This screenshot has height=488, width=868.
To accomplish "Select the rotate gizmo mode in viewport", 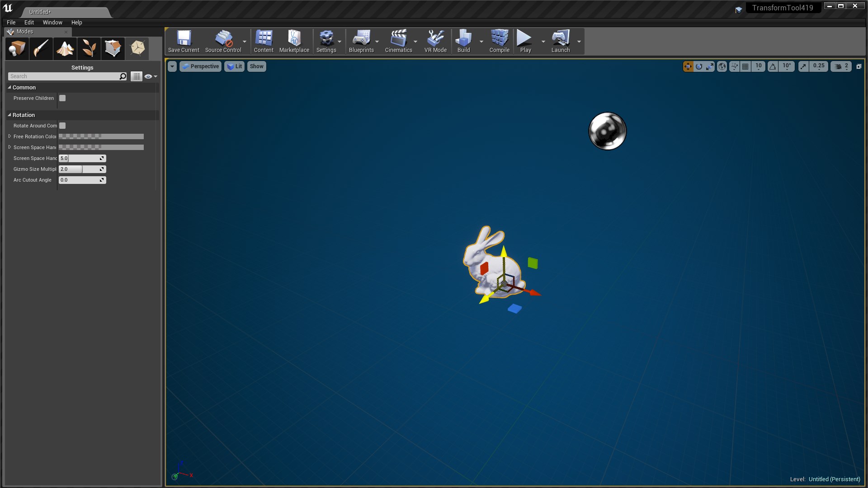I will click(699, 66).
